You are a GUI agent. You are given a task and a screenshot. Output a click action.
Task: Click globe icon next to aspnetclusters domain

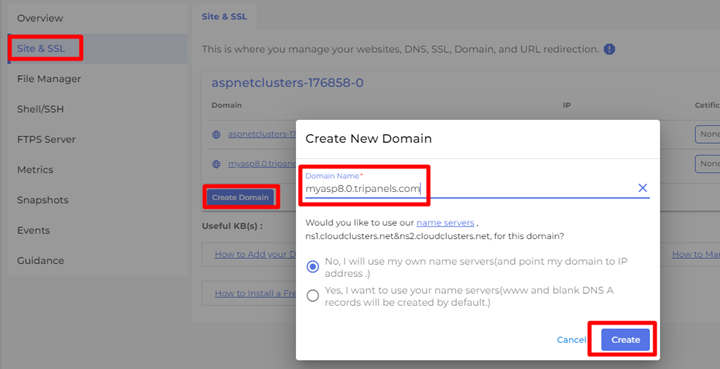[216, 134]
